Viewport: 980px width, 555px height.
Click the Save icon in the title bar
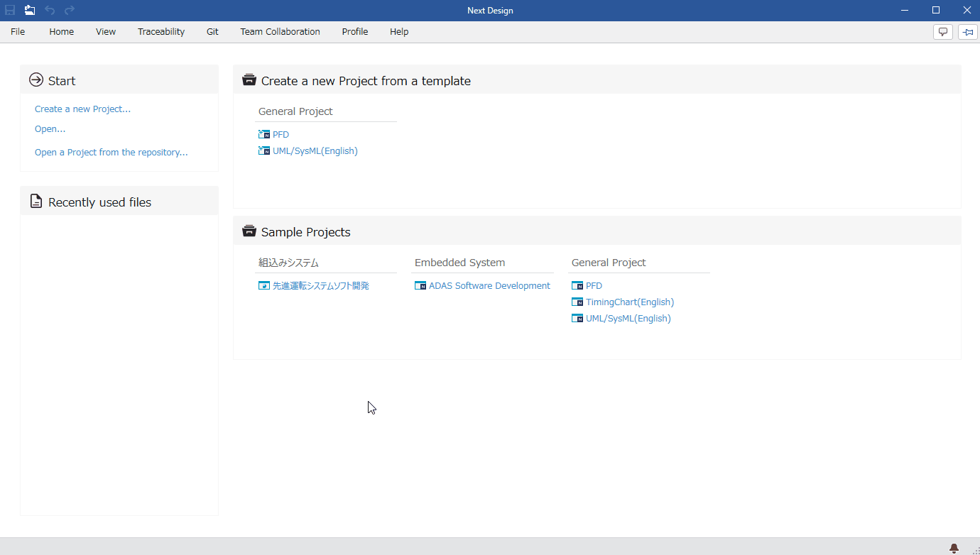pos(10,10)
